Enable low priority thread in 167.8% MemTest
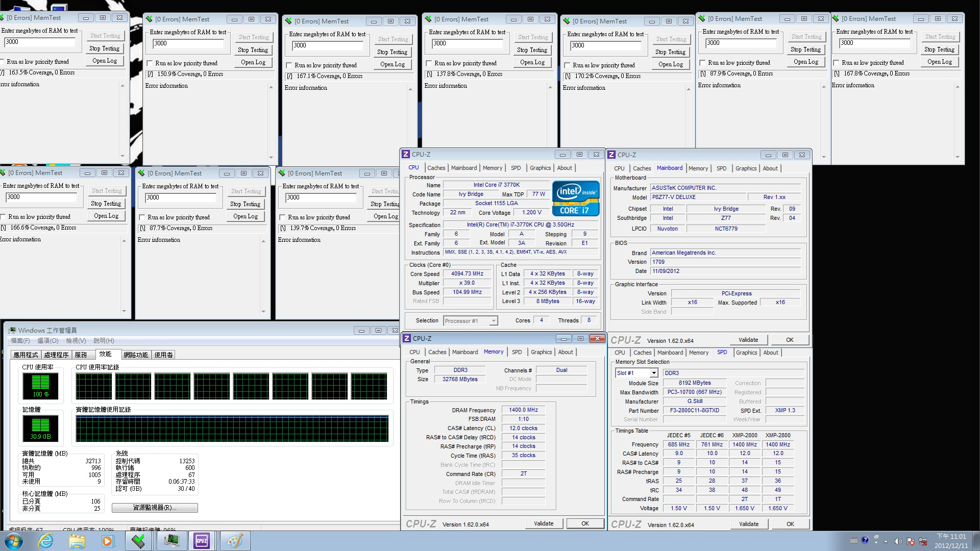 point(836,63)
